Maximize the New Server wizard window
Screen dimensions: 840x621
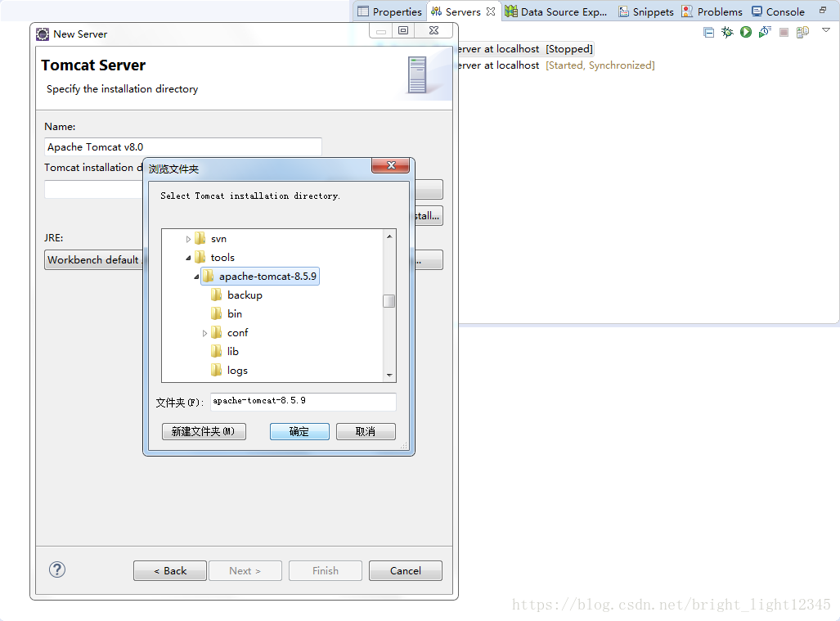coord(403,30)
